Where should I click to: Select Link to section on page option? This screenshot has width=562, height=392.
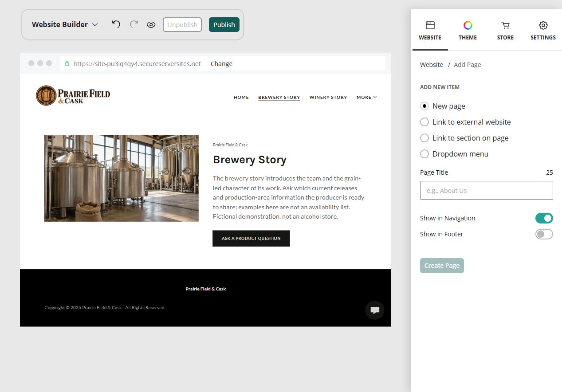[424, 138]
